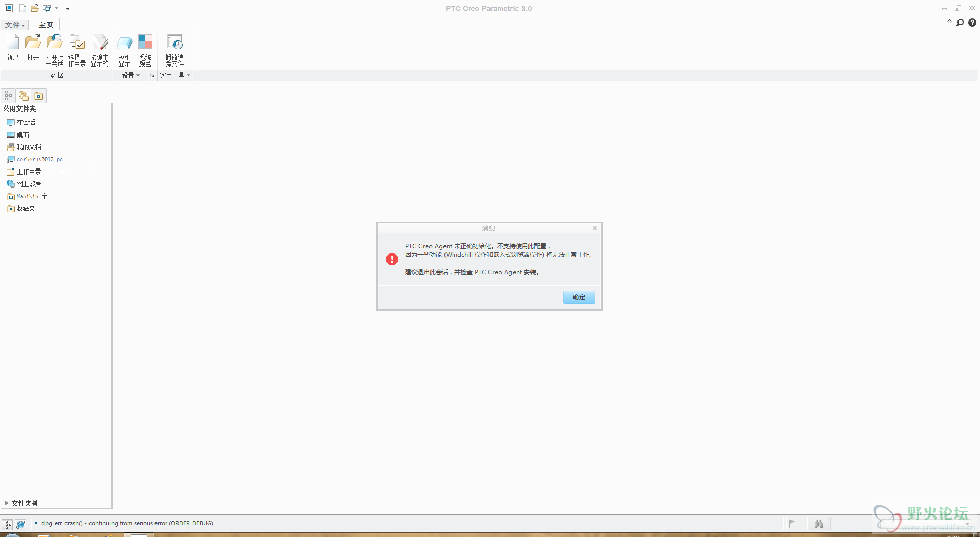Toggle navigator pane icon in status bar

click(x=8, y=524)
